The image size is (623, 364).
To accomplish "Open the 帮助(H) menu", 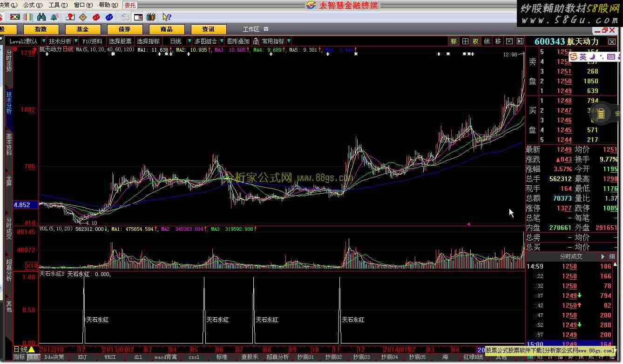I will click(108, 5).
